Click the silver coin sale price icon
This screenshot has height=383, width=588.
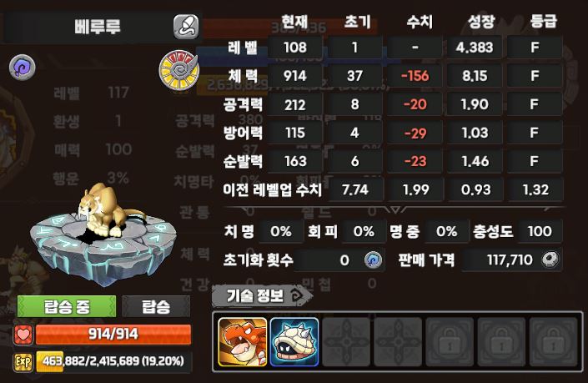coord(550,260)
